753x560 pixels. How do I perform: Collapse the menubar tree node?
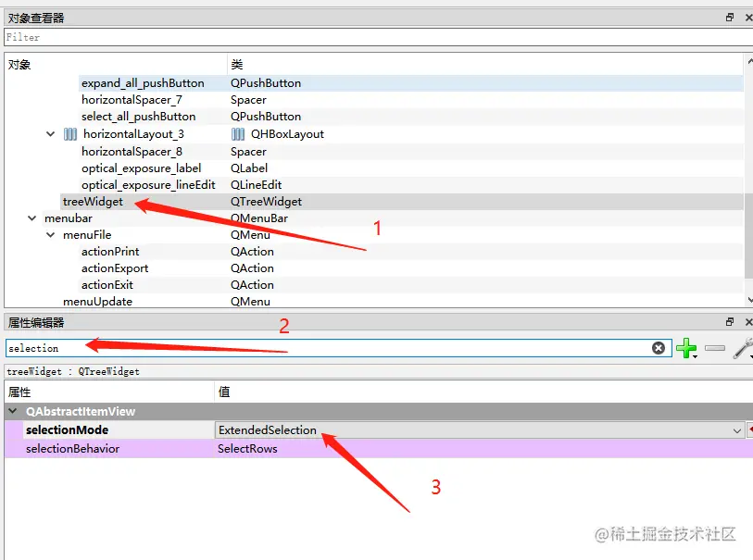[x=31, y=218]
